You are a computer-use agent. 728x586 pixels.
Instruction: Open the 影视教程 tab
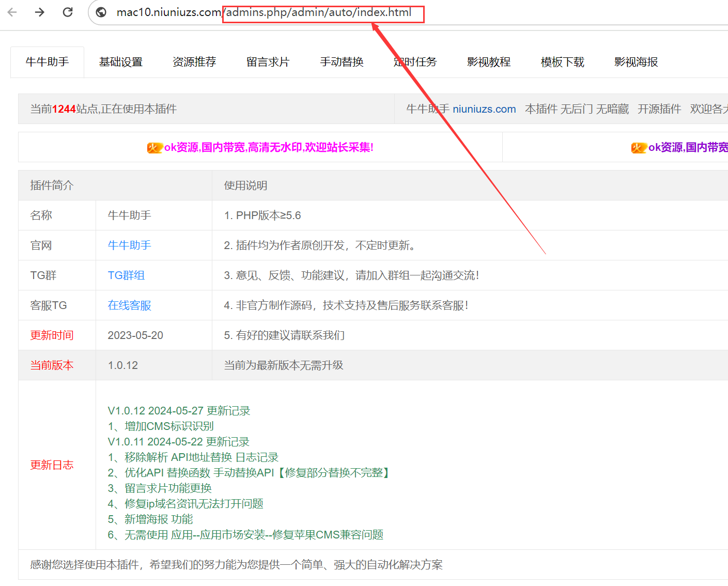click(489, 62)
